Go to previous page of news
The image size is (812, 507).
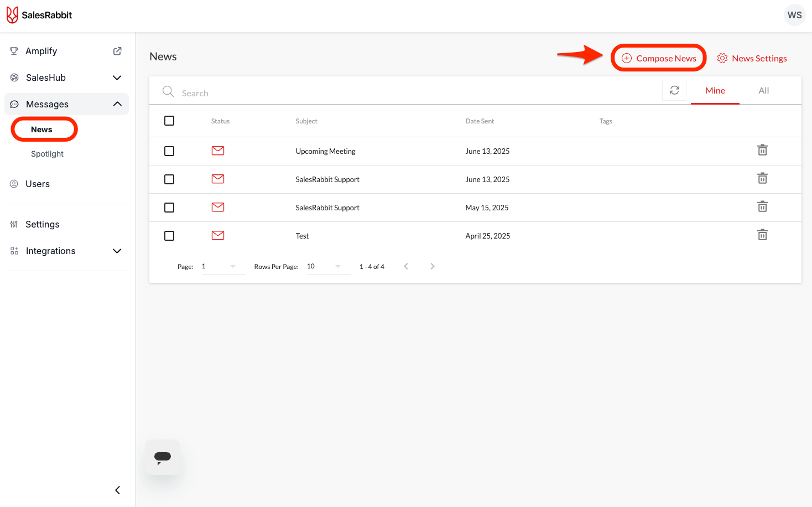[x=406, y=266]
